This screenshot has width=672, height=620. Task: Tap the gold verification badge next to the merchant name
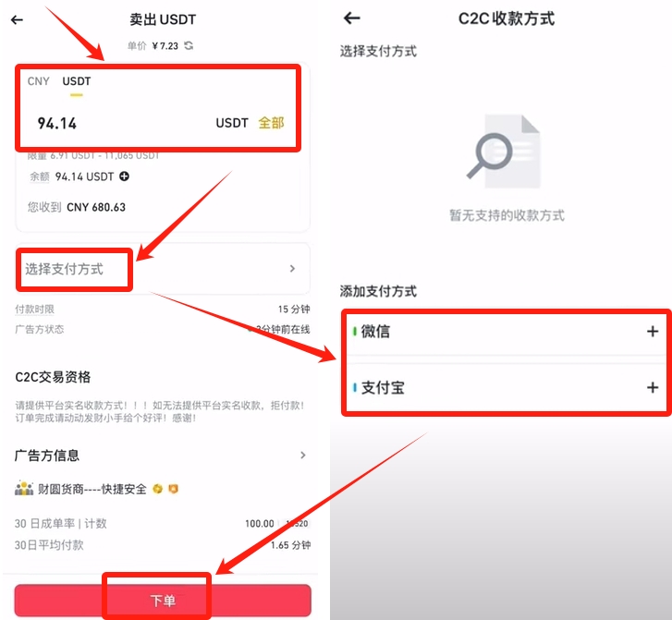coord(158,489)
